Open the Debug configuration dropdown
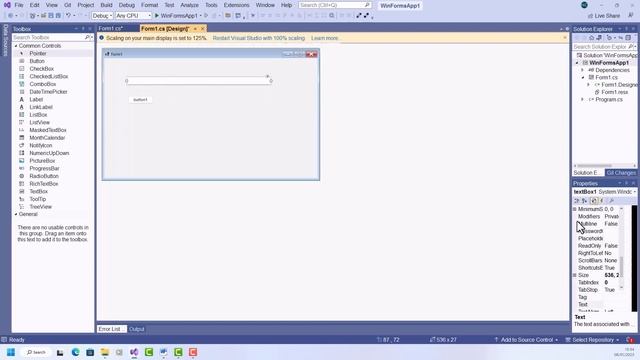This screenshot has height=360, width=640. tap(102, 16)
